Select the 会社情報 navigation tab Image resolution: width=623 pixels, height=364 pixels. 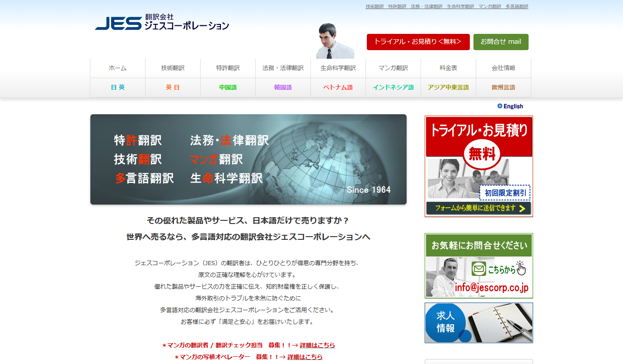pyautogui.click(x=503, y=68)
